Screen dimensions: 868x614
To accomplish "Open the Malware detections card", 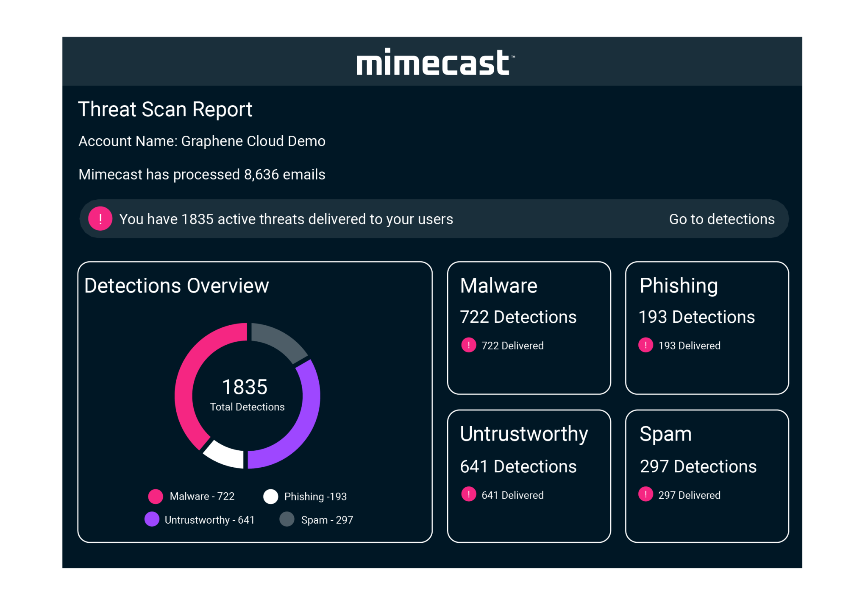I will 529,328.
